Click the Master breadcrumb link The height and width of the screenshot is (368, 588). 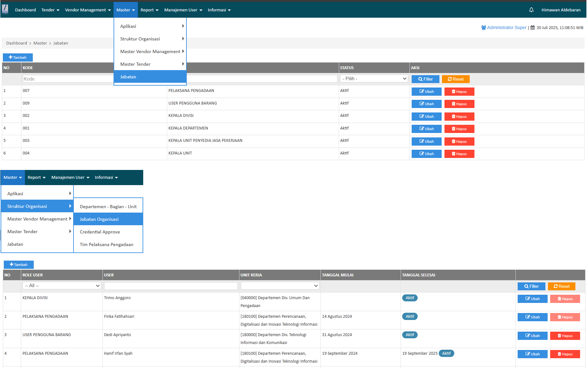point(40,43)
